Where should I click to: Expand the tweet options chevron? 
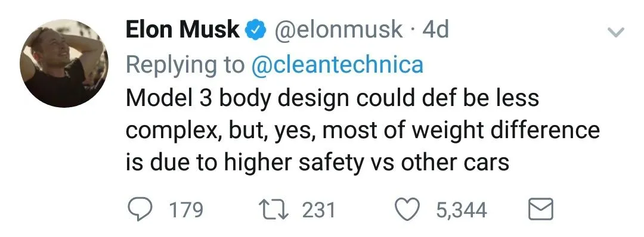click(x=615, y=31)
